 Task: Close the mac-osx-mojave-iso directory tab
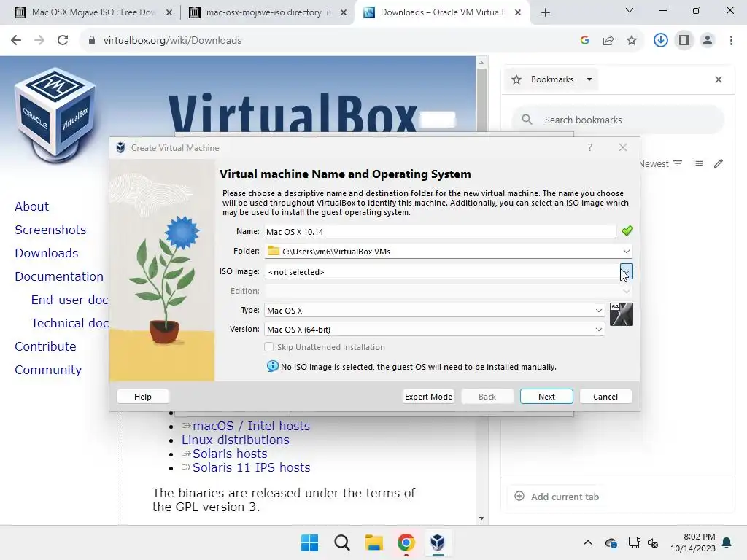(x=344, y=13)
